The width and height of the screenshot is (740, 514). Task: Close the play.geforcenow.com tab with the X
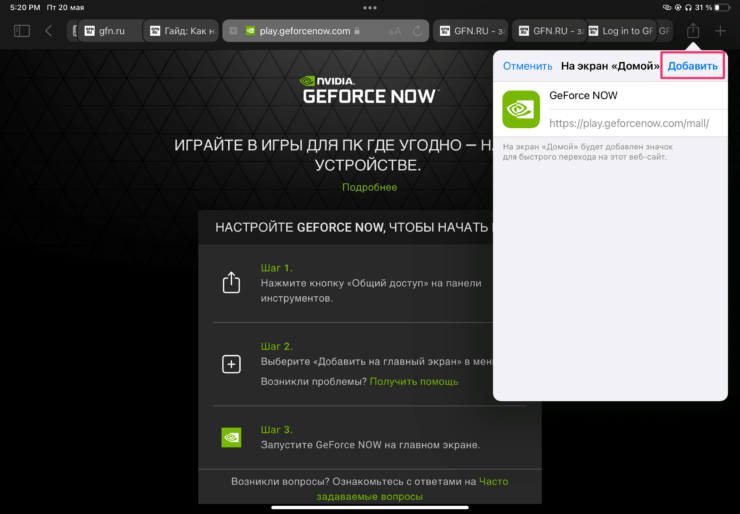tap(233, 31)
